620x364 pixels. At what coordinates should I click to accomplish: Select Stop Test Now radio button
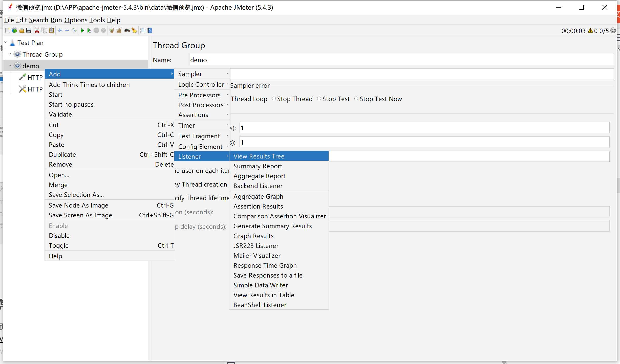tap(355, 99)
